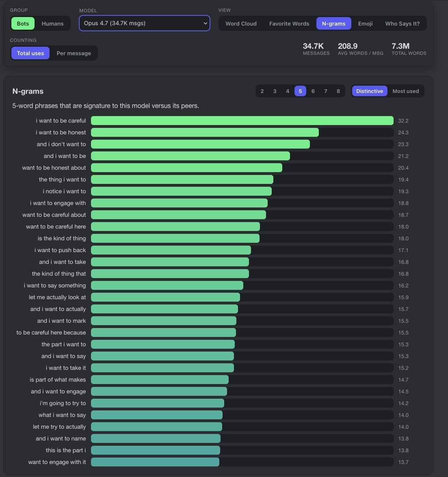This screenshot has height=477, width=448.
Task: Click the 17.1 score value
Action: click(x=403, y=250)
